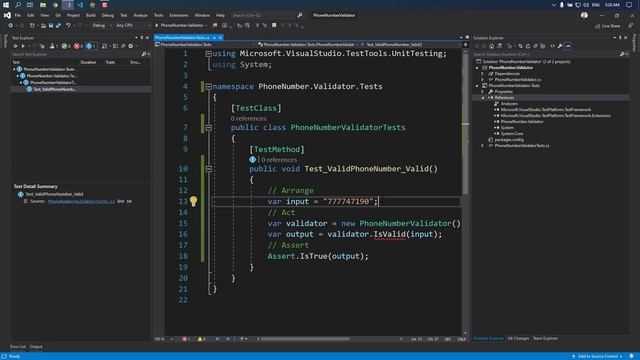
Task: Select Test_ValidPhoneNumb... row in Test Explorer
Action: click(x=81, y=89)
